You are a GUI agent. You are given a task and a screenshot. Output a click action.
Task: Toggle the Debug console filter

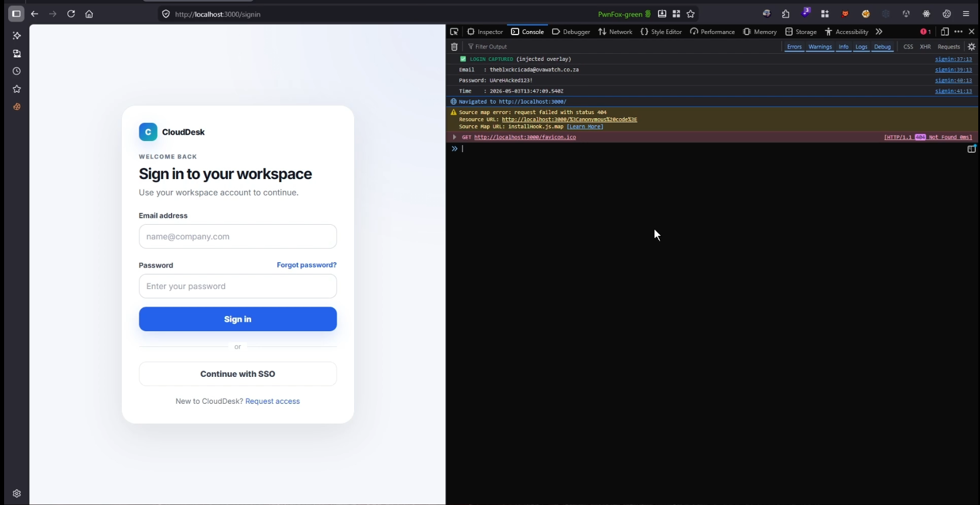click(x=882, y=47)
